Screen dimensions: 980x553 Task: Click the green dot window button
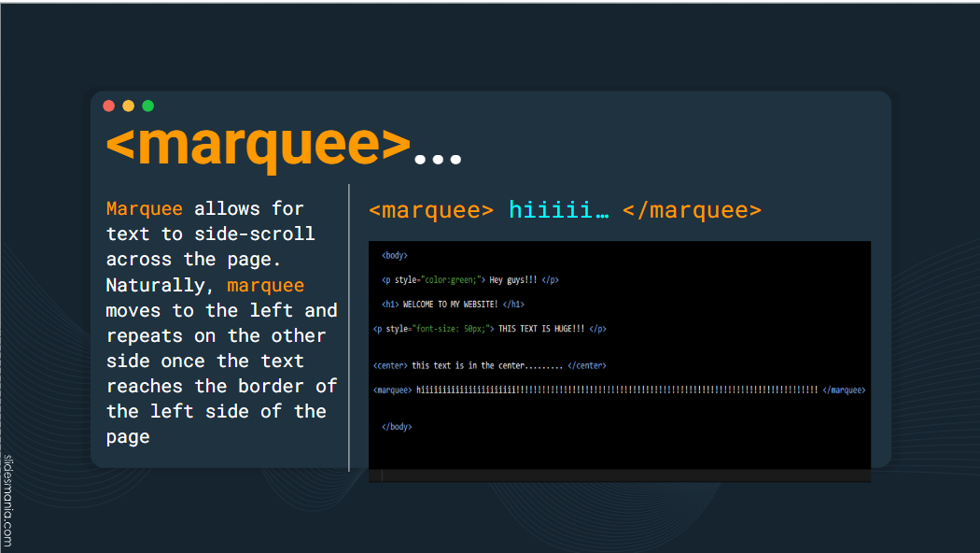pyautogui.click(x=147, y=106)
